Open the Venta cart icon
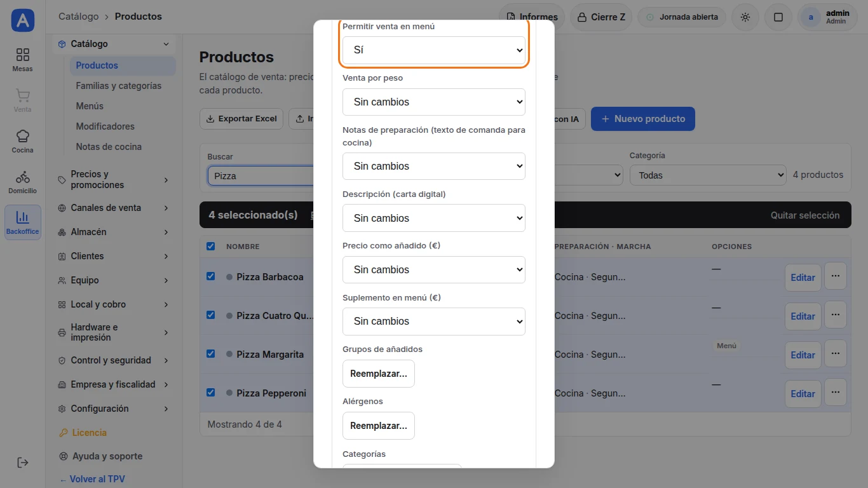 [22, 100]
